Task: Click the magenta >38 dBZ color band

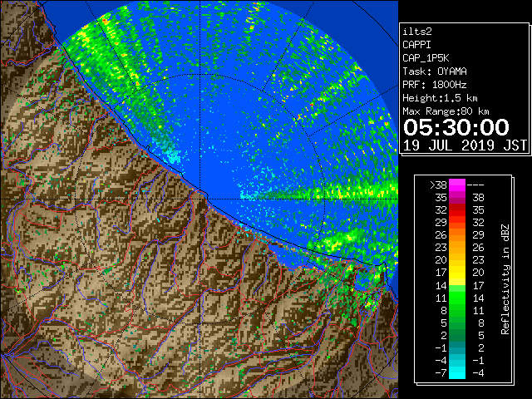Action: click(x=457, y=185)
